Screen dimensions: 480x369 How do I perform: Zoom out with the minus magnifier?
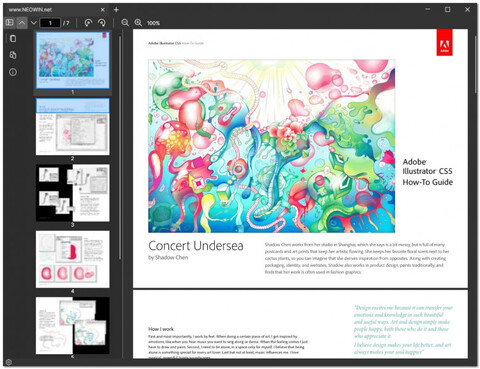(125, 23)
